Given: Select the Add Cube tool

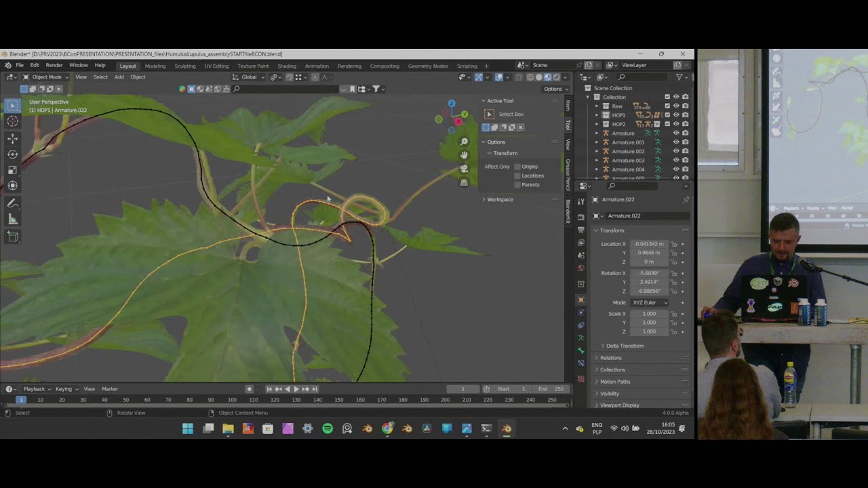Looking at the screenshot, I should click(12, 237).
